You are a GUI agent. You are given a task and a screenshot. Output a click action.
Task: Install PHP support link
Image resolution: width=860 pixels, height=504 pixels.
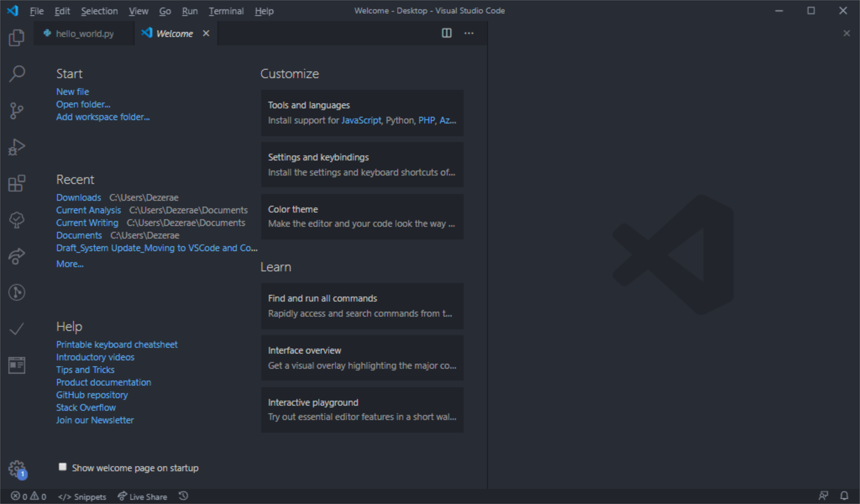pyautogui.click(x=427, y=121)
